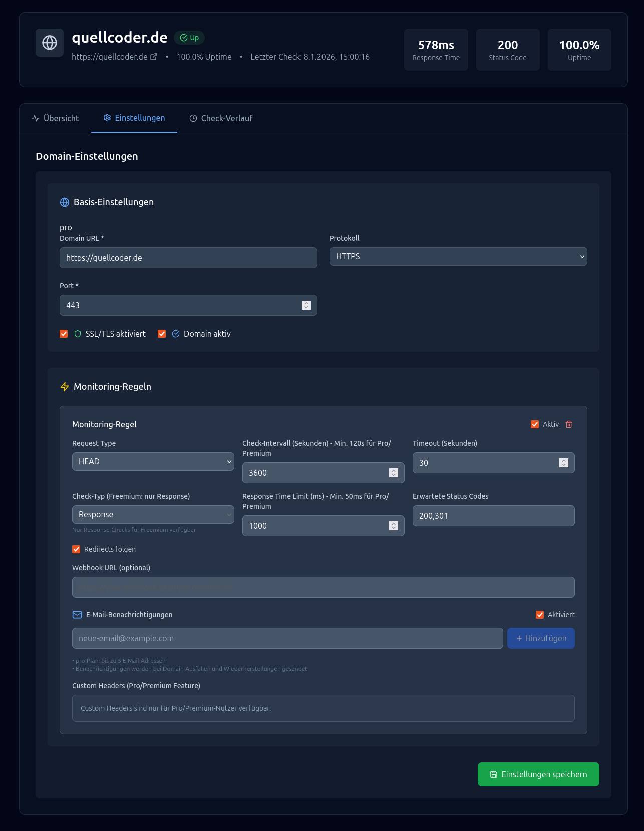Click the Timeout stepper arrows

(x=564, y=463)
